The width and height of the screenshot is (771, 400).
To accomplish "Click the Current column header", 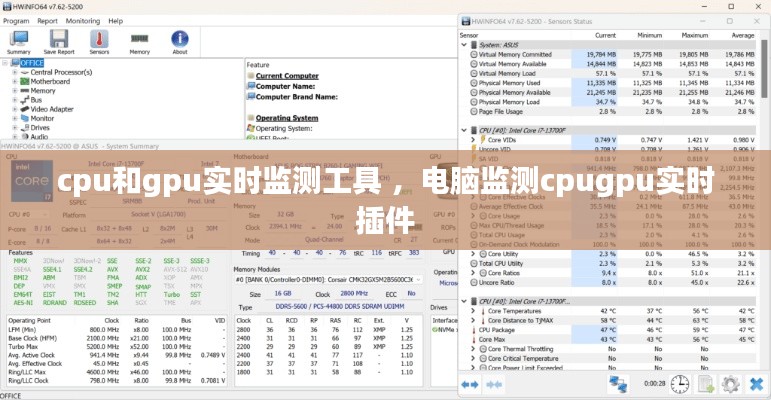I will pyautogui.click(x=605, y=35).
